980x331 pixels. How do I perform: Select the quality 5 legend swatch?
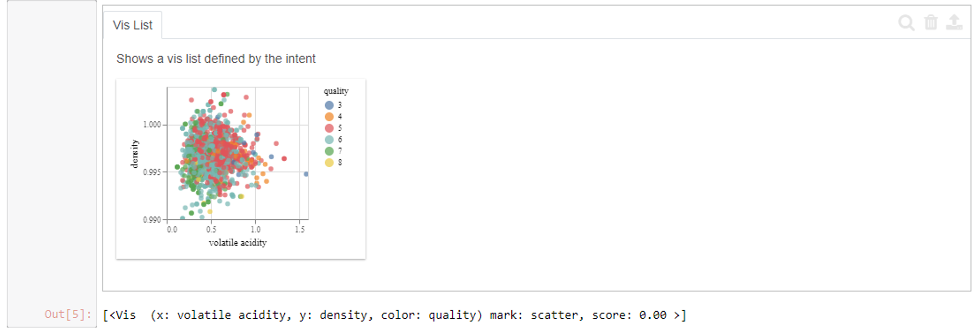tap(329, 128)
